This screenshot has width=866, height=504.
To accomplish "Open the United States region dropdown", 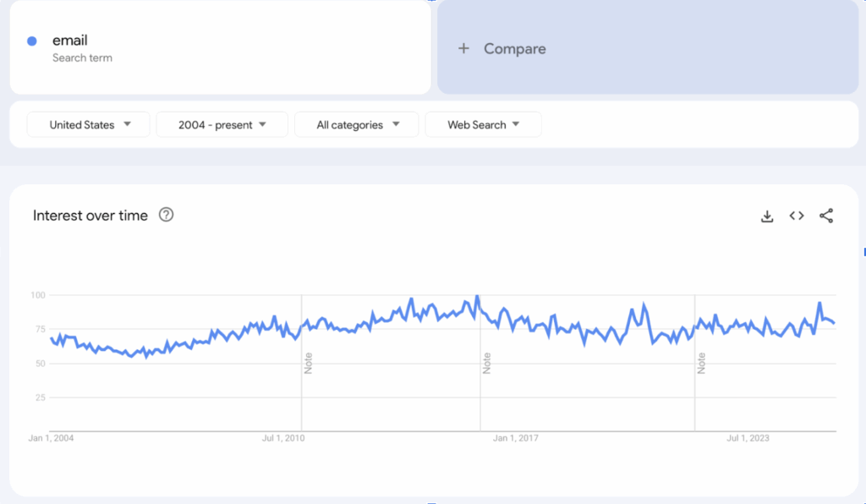I will (x=88, y=124).
